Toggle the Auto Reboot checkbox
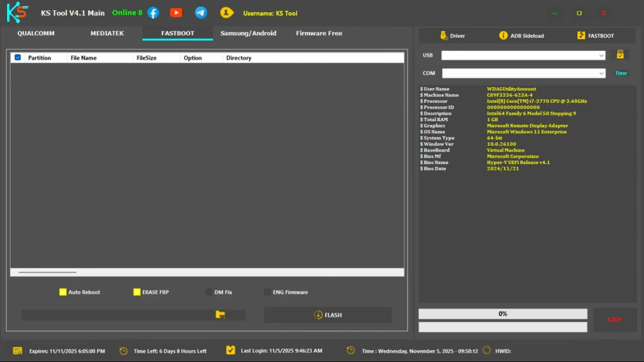 tap(62, 292)
